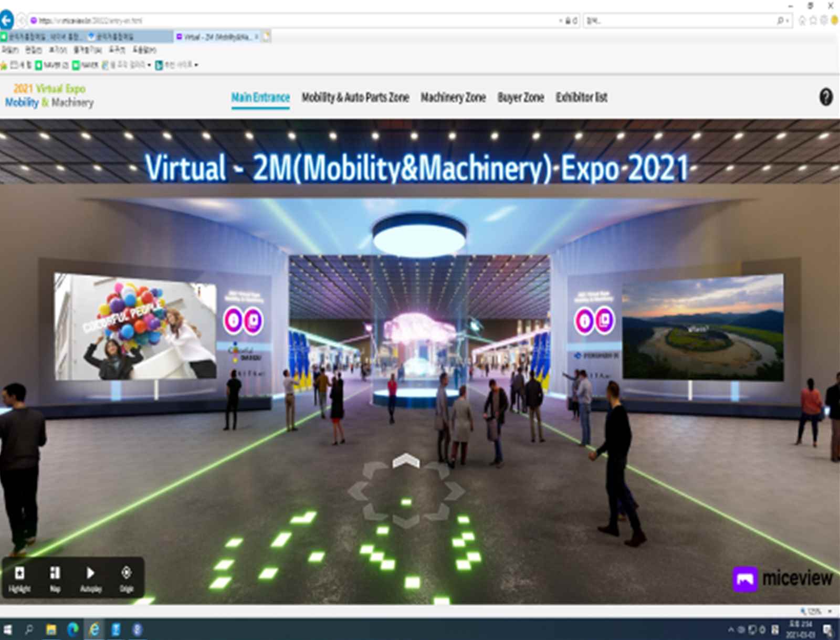View the Exhibitor list
This screenshot has width=840, height=640.
pyautogui.click(x=581, y=98)
